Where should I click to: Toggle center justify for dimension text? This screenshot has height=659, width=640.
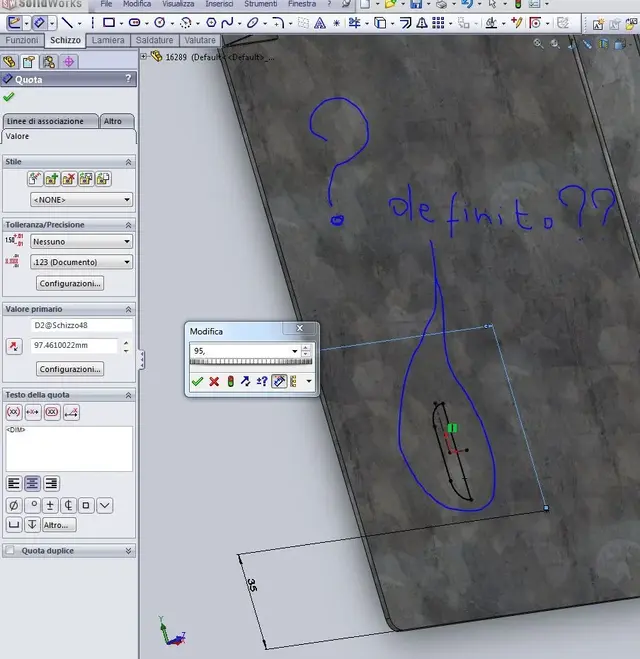coord(32,484)
